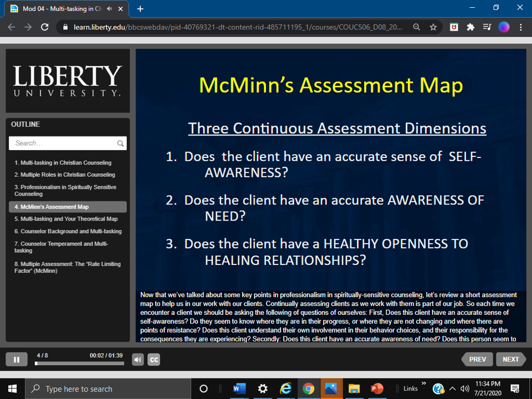
Task: Open system volume speaker in tray
Action: 464,389
